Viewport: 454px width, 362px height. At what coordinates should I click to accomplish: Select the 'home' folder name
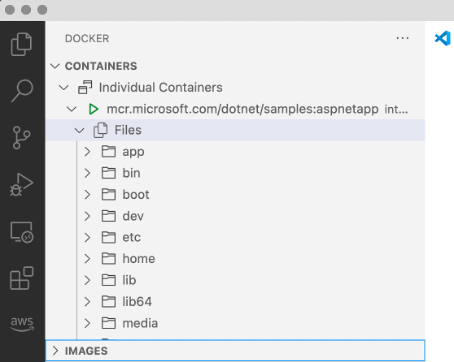coord(139,259)
